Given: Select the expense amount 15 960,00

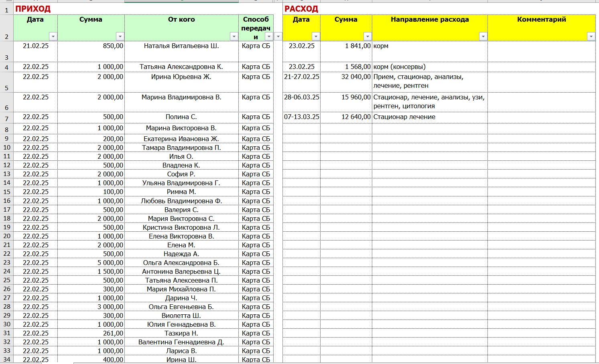Looking at the screenshot, I should [346, 102].
